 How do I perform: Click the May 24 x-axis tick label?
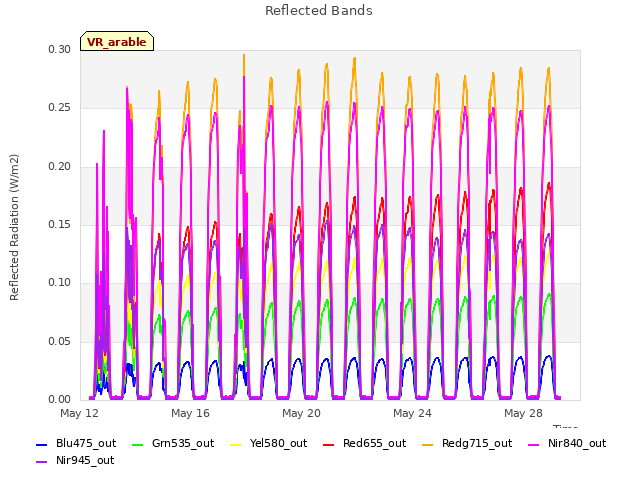(413, 413)
